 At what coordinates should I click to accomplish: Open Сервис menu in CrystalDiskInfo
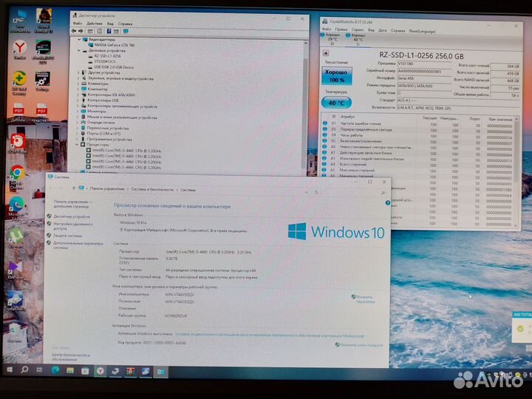(358, 30)
